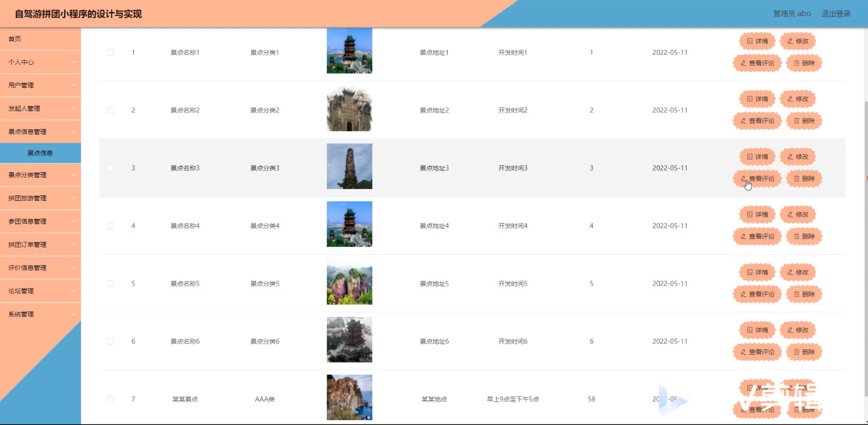Delete the 景点名称3 row
This screenshot has height=425, width=868.
804,179
